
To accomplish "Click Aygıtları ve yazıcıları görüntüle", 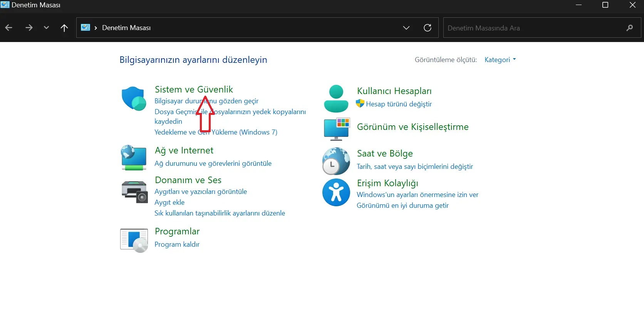I will pos(201,192).
